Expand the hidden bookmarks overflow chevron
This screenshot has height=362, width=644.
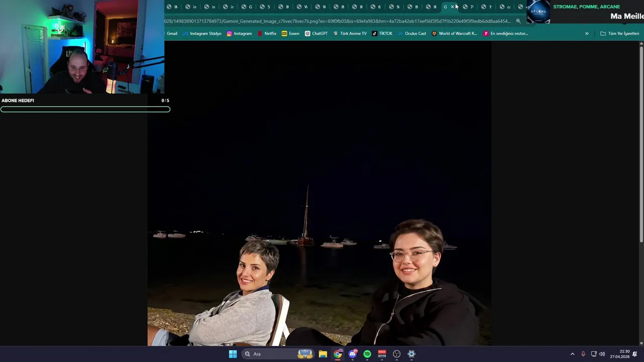pyautogui.click(x=587, y=34)
